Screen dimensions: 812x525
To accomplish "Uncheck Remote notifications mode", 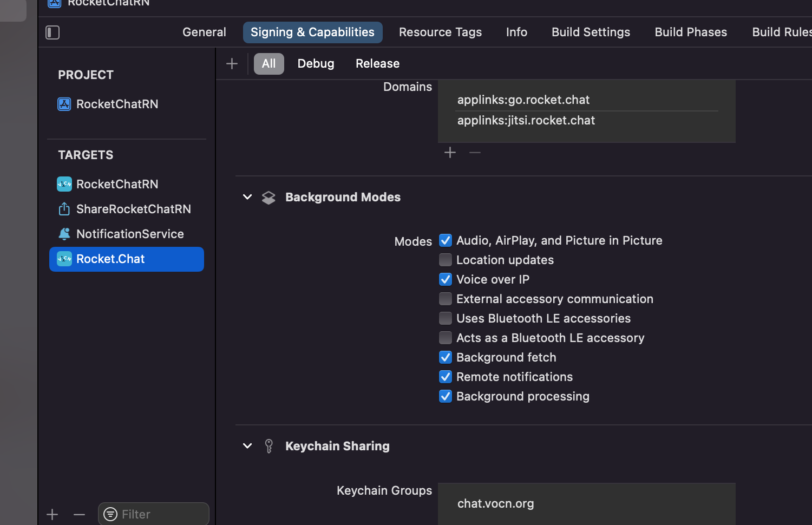I will point(446,377).
